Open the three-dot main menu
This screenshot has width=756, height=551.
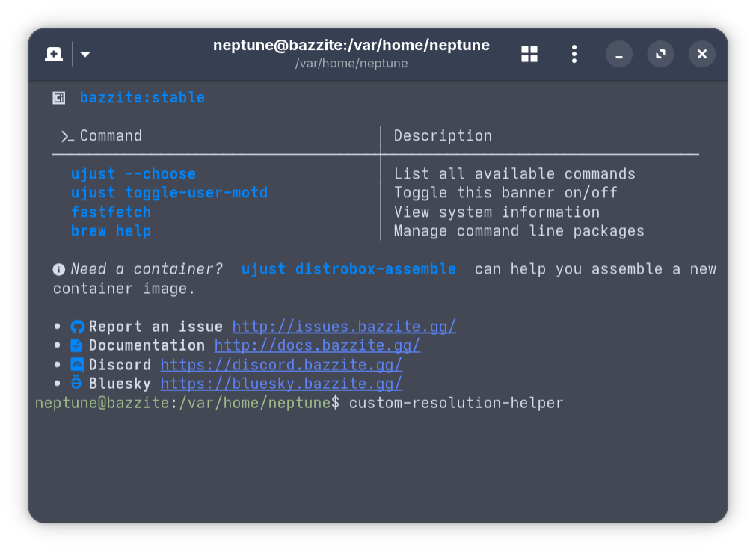click(574, 54)
